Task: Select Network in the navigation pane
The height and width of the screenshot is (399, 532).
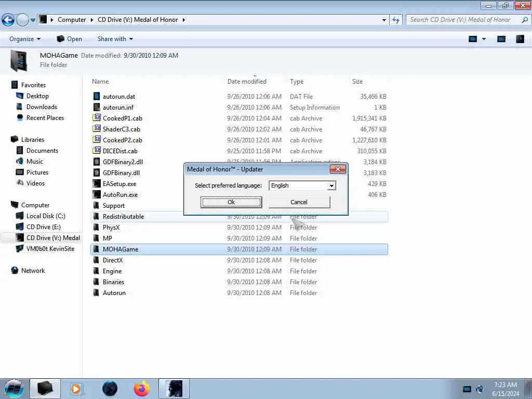Action: coord(33,270)
